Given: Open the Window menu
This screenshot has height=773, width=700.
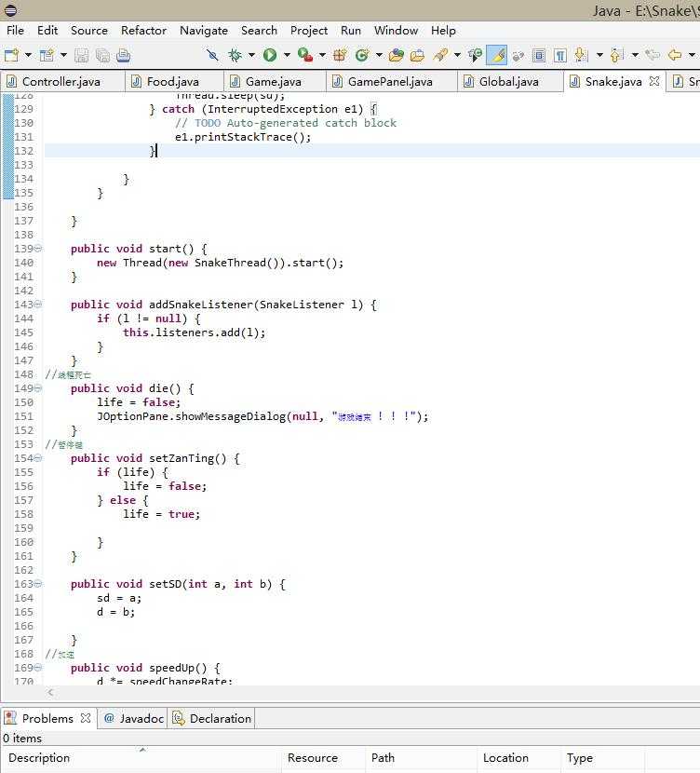Looking at the screenshot, I should click(396, 31).
